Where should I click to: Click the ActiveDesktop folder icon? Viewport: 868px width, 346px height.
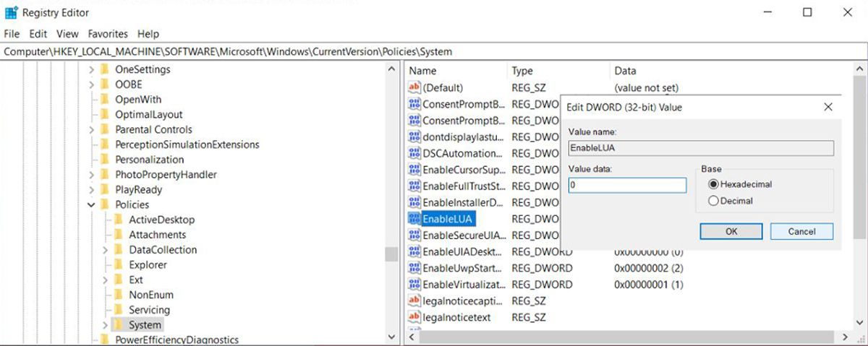pyautogui.click(x=118, y=220)
